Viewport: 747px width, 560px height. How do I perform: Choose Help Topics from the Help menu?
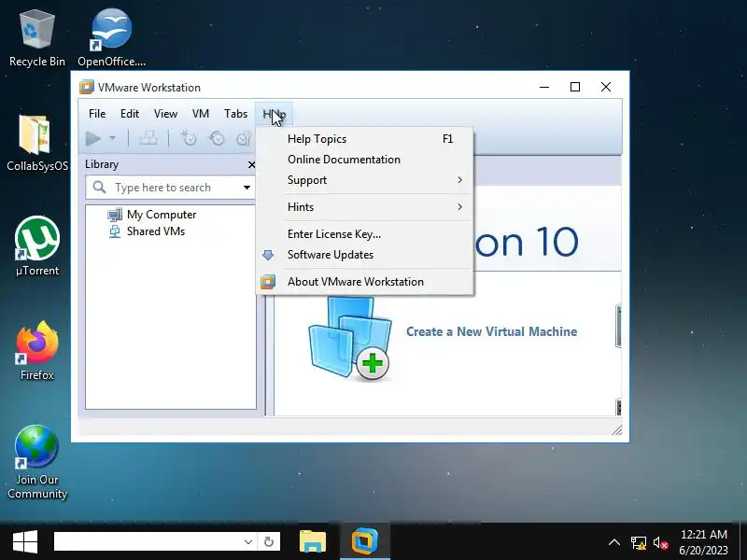[365, 139]
